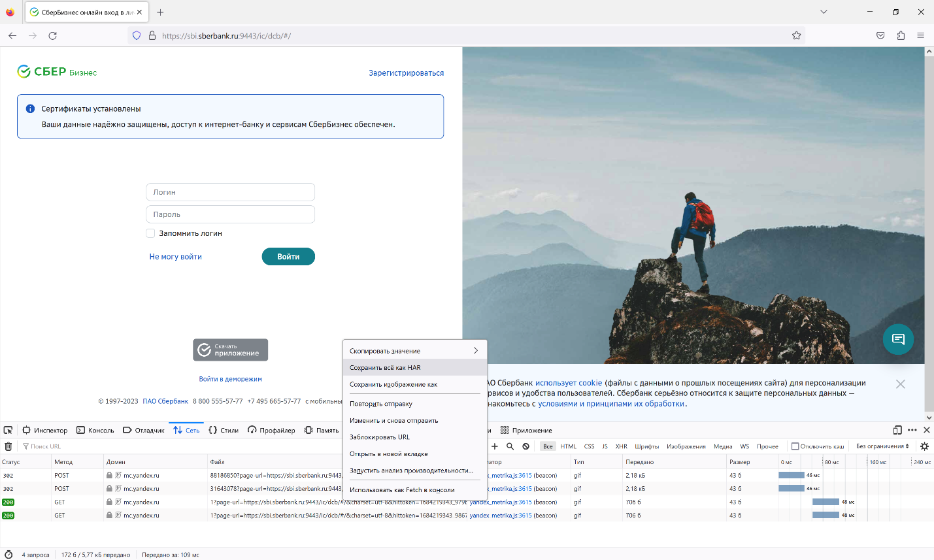Viewport: 934px width, 560px height.
Task: Tick the Запомнить логин checkbox
Action: pos(150,233)
